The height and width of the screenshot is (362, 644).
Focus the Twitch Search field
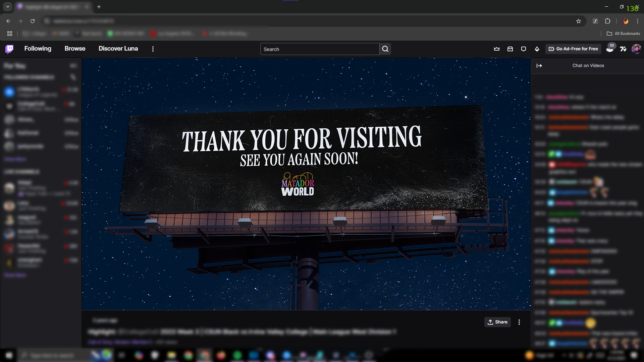pyautogui.click(x=320, y=49)
